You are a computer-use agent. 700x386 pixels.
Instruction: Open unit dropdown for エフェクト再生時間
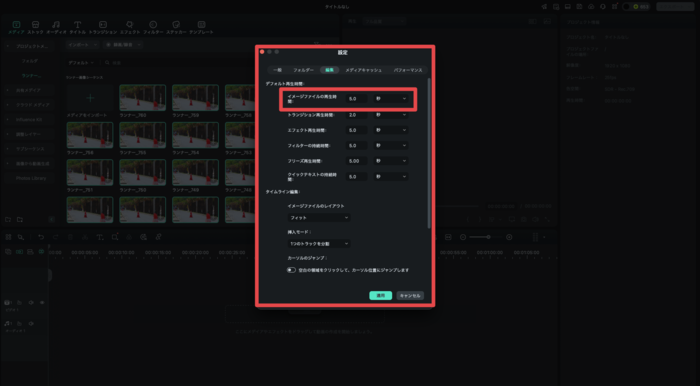391,130
